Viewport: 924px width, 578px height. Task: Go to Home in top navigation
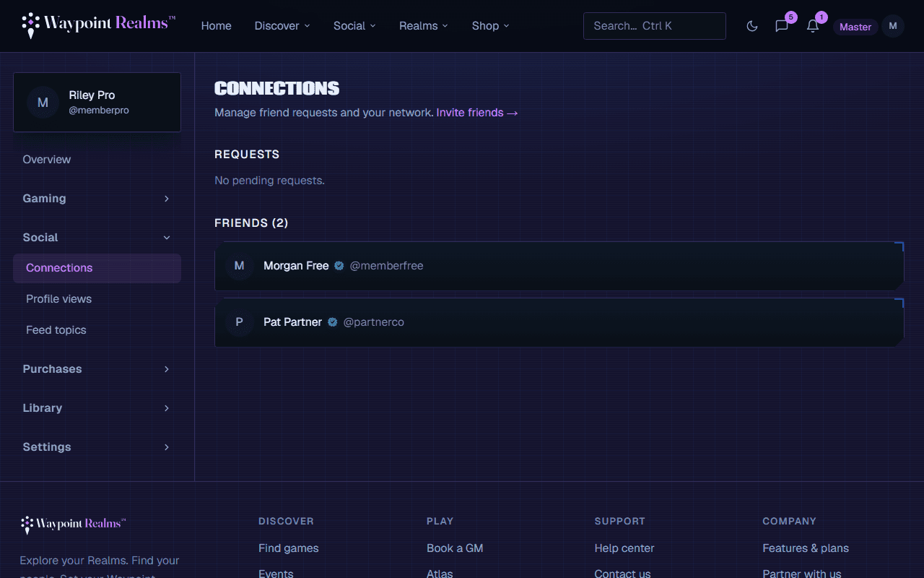click(217, 26)
